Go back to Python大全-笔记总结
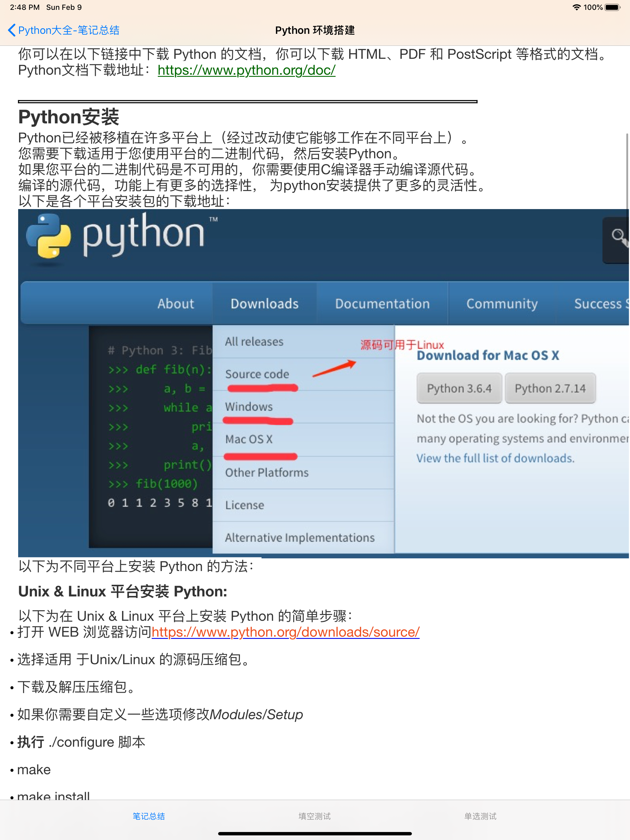This screenshot has height=840, width=630. coord(64,30)
